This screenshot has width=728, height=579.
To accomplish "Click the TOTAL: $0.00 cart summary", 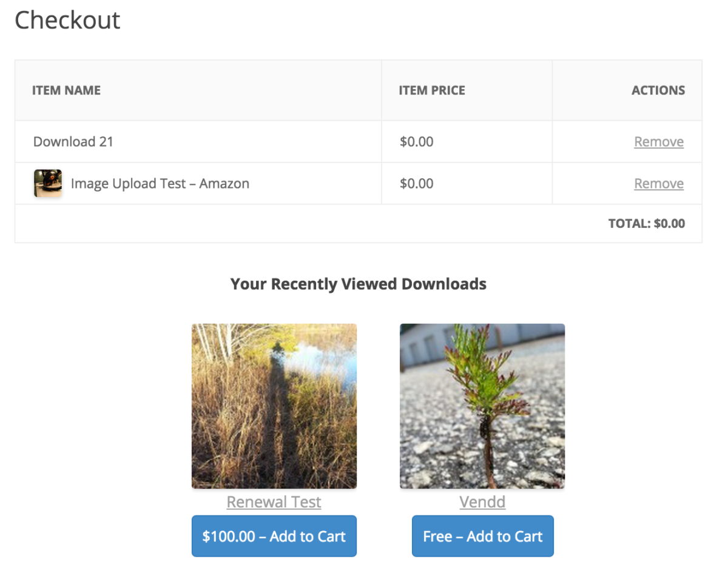I will pyautogui.click(x=647, y=223).
